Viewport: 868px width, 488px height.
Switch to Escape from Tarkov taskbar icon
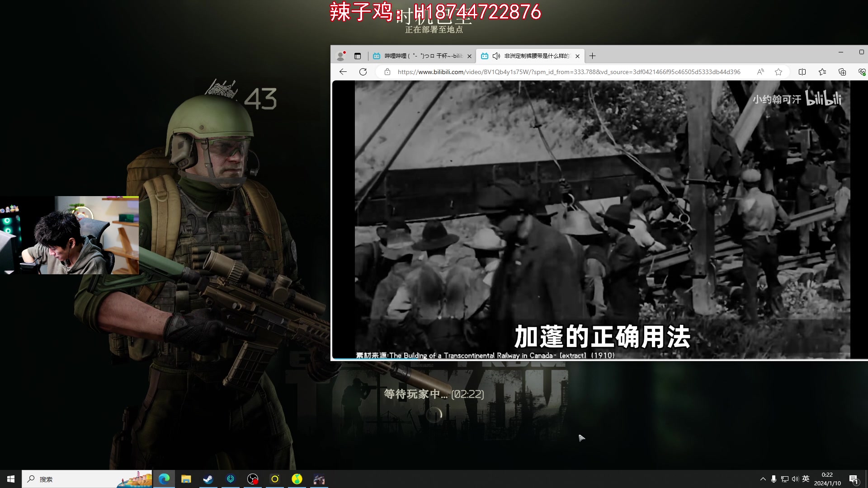(x=319, y=479)
